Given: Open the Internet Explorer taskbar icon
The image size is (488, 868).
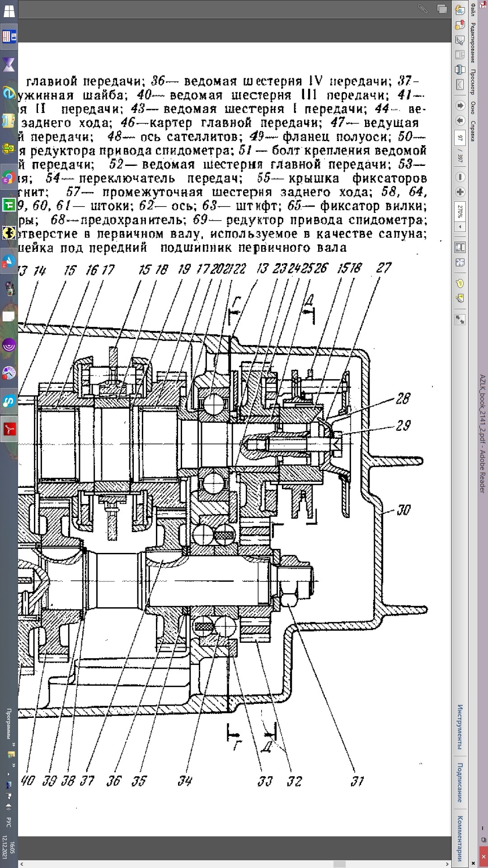Looking at the screenshot, I should (x=9, y=93).
